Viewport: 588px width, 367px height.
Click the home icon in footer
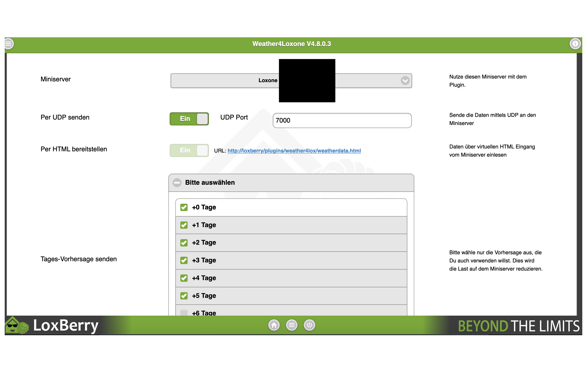pos(274,325)
